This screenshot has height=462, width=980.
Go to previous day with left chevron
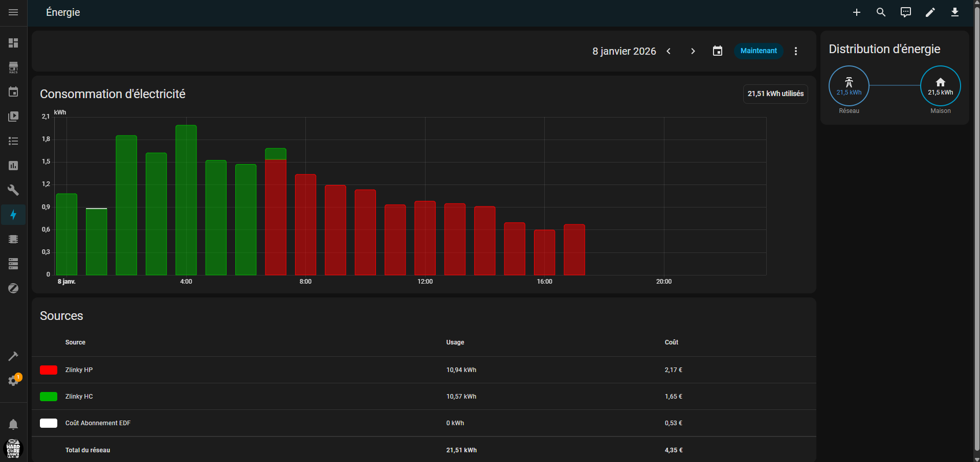tap(669, 51)
